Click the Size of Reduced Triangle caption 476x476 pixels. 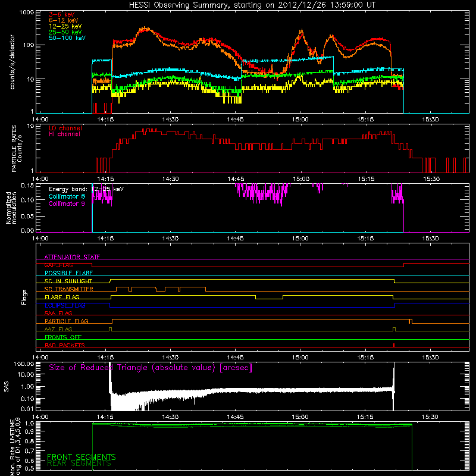pyautogui.click(x=151, y=368)
